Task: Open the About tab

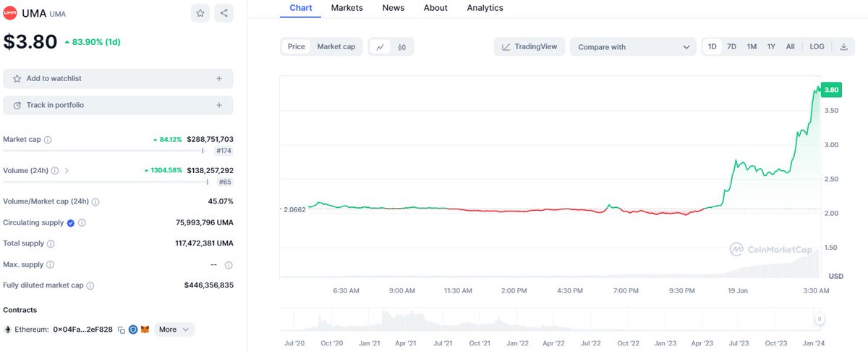Action: click(x=435, y=8)
